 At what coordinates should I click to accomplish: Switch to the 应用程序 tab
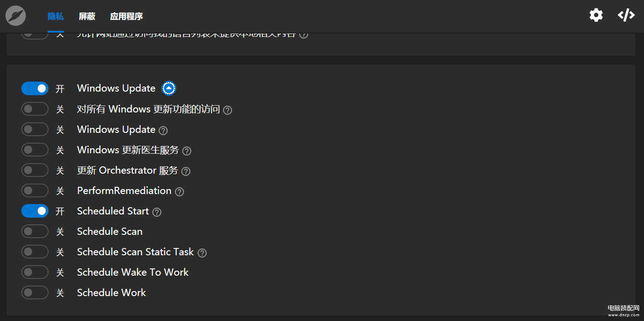tap(126, 16)
